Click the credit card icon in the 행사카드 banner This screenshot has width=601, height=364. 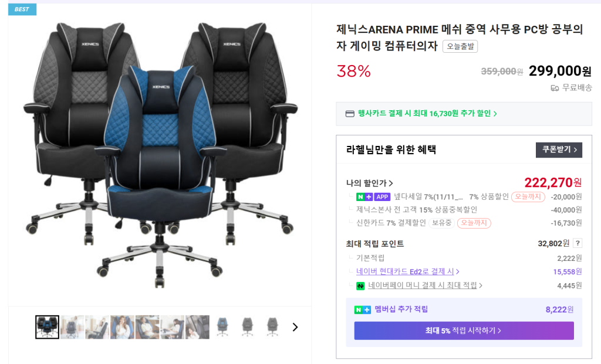(x=350, y=114)
